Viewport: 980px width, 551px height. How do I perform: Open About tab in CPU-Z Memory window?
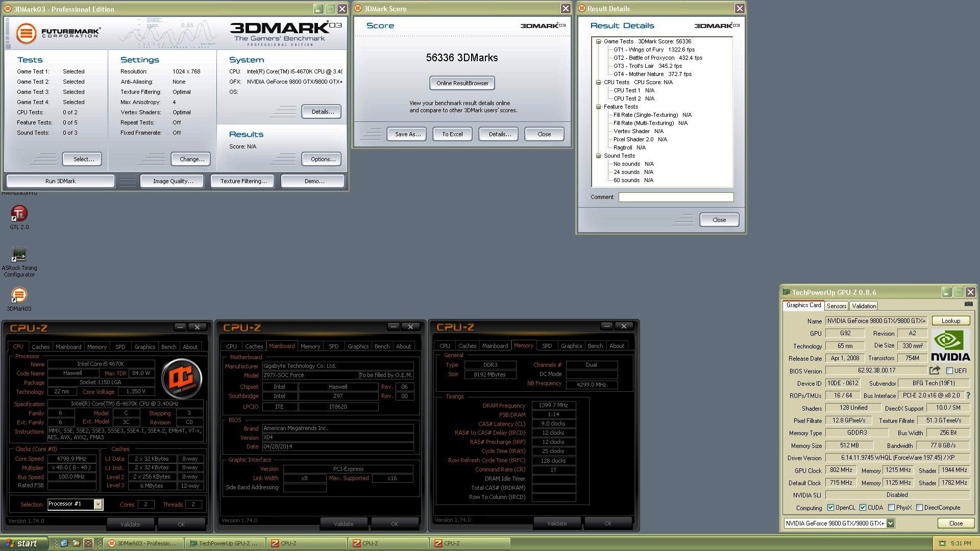pyautogui.click(x=617, y=346)
